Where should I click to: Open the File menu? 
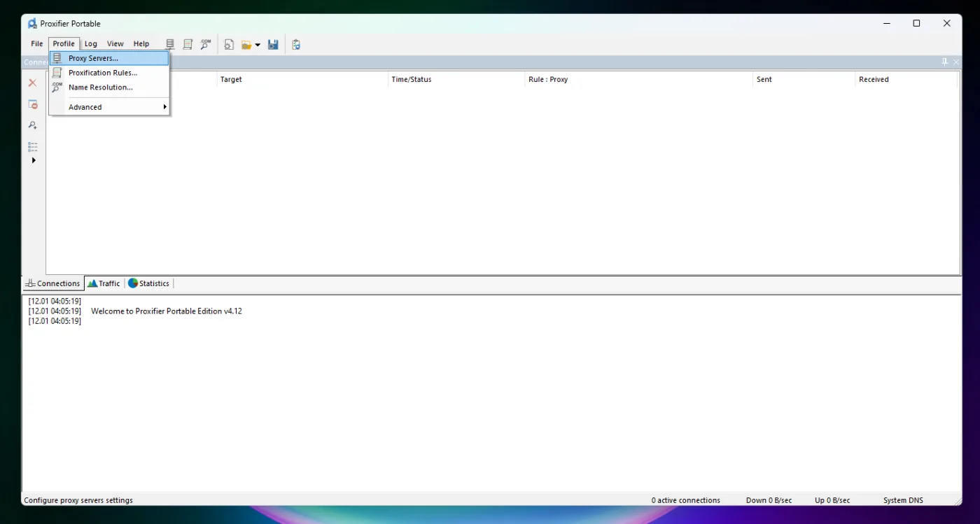[x=37, y=44]
